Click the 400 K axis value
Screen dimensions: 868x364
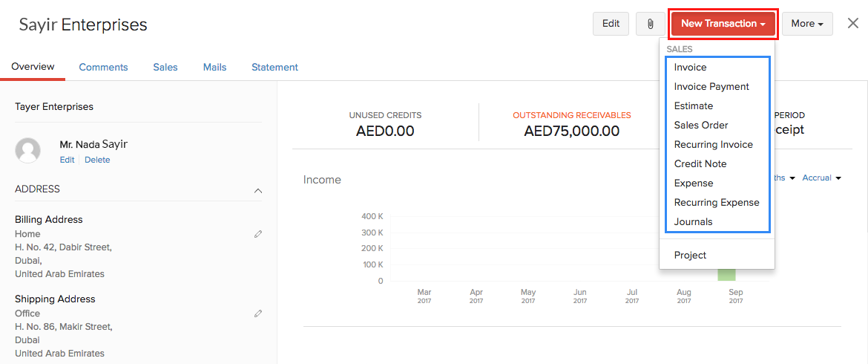tap(372, 216)
